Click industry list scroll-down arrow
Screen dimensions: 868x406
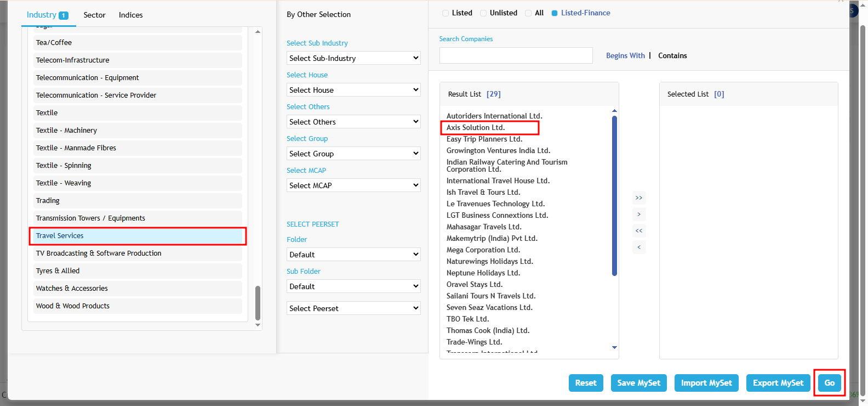coord(258,325)
